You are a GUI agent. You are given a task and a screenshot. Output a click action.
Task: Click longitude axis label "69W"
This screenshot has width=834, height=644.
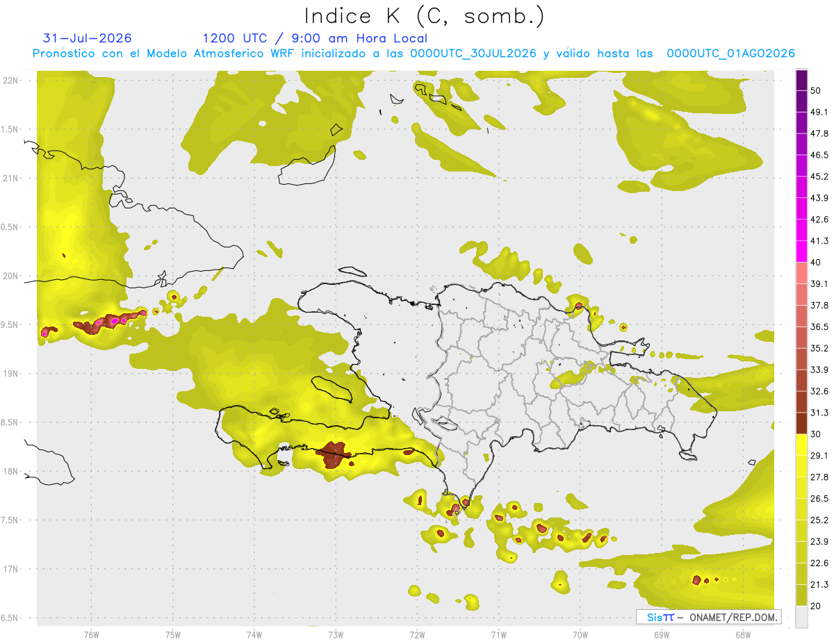(x=661, y=634)
